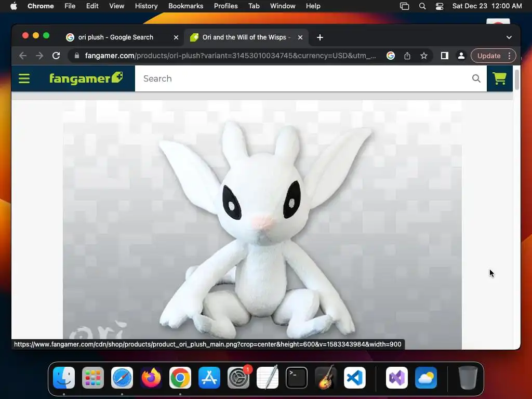Open the Profiles menu
Image resolution: width=532 pixels, height=399 pixels.
pyautogui.click(x=225, y=6)
